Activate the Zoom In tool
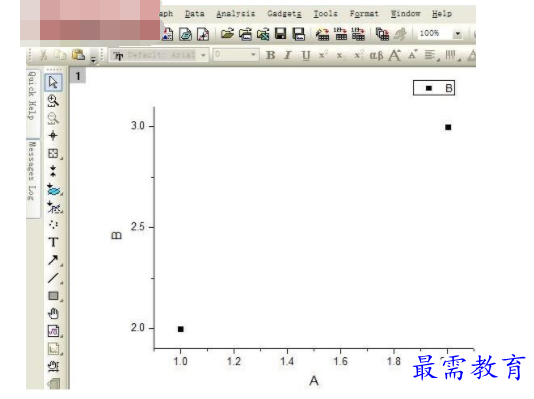Viewport: 534px width, 399px height. tap(53, 101)
